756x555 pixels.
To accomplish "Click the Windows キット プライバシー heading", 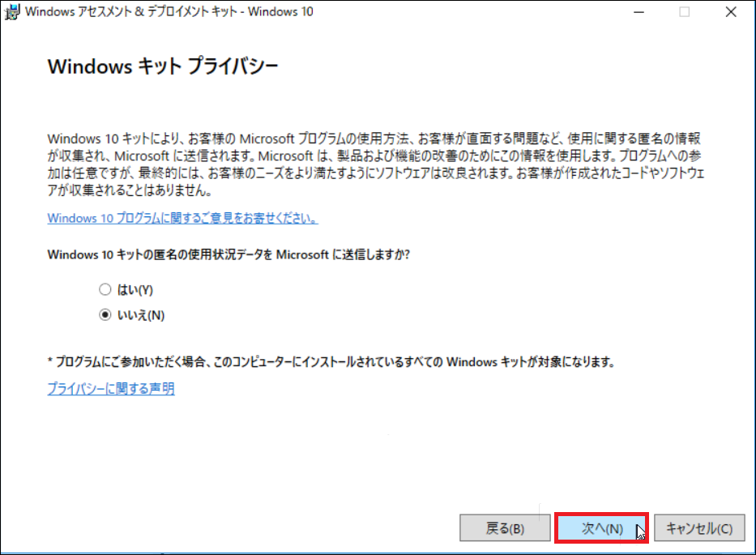I will coord(163,66).
